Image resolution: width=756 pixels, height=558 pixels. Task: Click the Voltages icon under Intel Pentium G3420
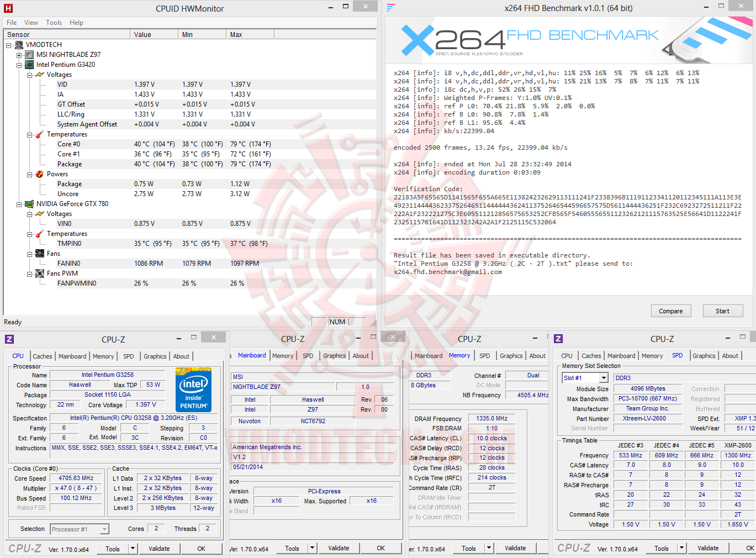point(40,75)
